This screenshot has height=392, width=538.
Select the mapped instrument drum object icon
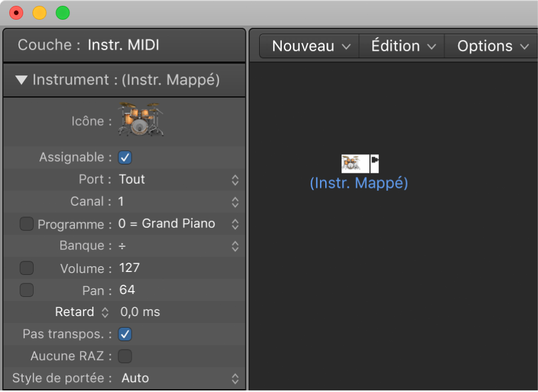click(354, 164)
